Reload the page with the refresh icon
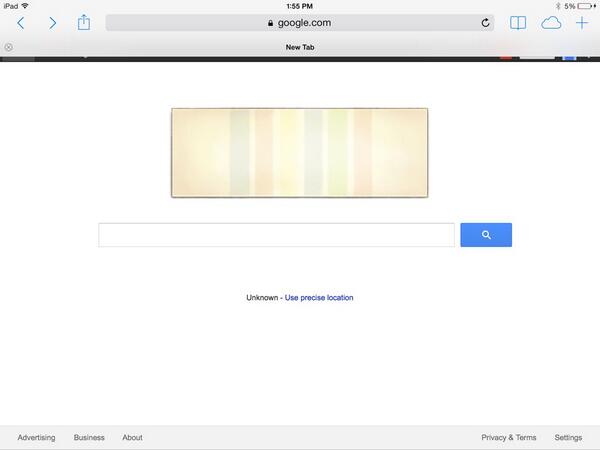The image size is (600, 450). (485, 23)
